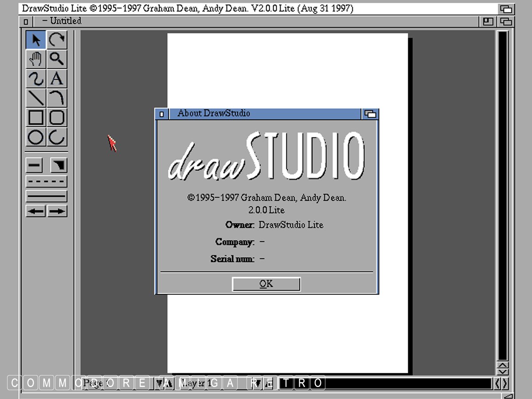Image resolution: width=532 pixels, height=399 pixels.
Task: Select the Text tool
Action: tap(57, 78)
